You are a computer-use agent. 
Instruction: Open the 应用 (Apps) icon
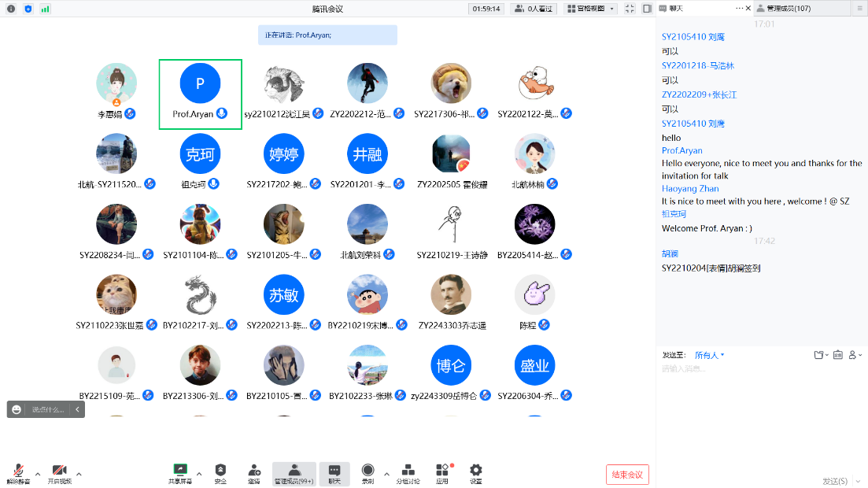pos(442,471)
